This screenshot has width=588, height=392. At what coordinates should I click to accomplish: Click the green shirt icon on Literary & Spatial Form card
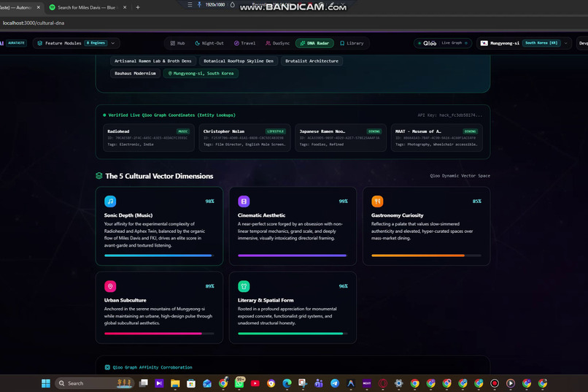click(244, 286)
